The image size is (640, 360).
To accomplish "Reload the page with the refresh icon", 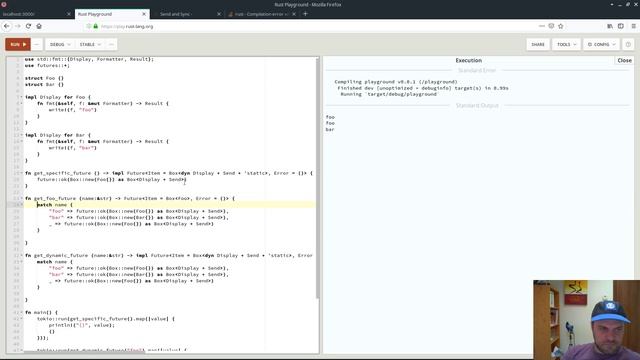I will [28, 26].
